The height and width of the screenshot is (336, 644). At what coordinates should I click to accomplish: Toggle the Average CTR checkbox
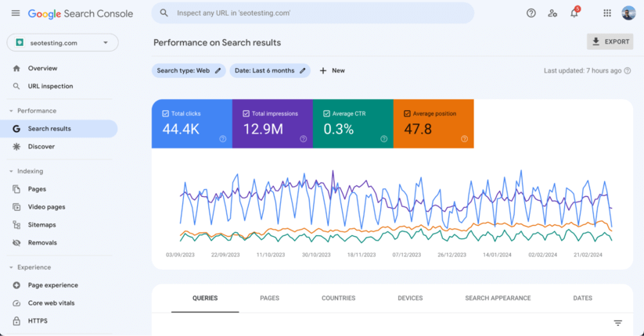(326, 113)
